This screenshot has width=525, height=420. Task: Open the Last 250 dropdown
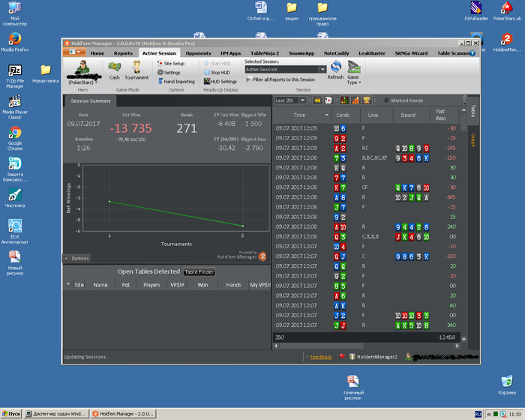coord(303,100)
